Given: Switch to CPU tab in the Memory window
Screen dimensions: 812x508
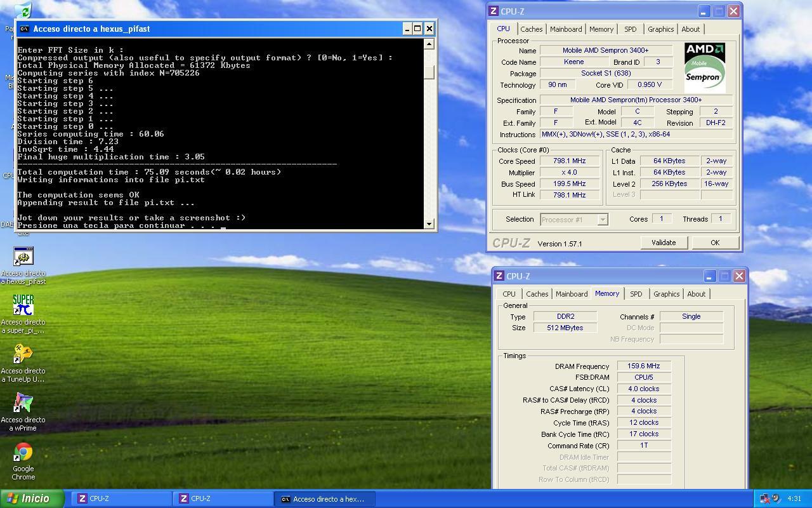Looking at the screenshot, I should coord(509,294).
